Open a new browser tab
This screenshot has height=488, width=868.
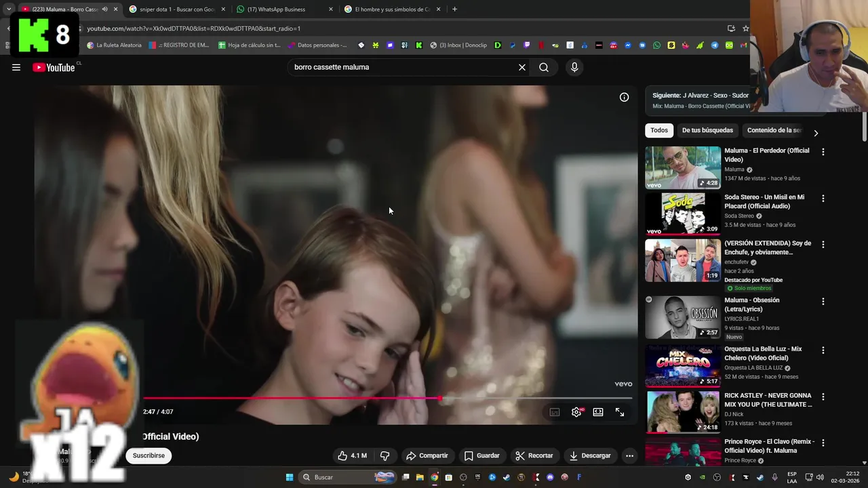point(454,9)
